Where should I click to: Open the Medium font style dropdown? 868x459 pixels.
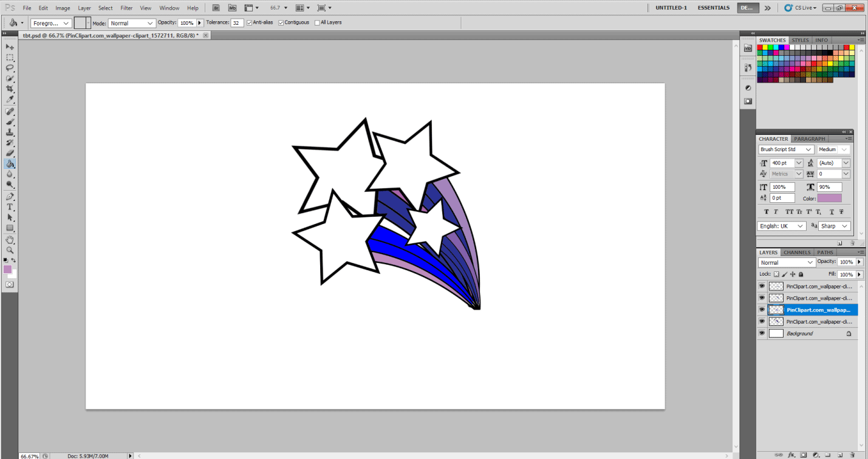(833, 149)
